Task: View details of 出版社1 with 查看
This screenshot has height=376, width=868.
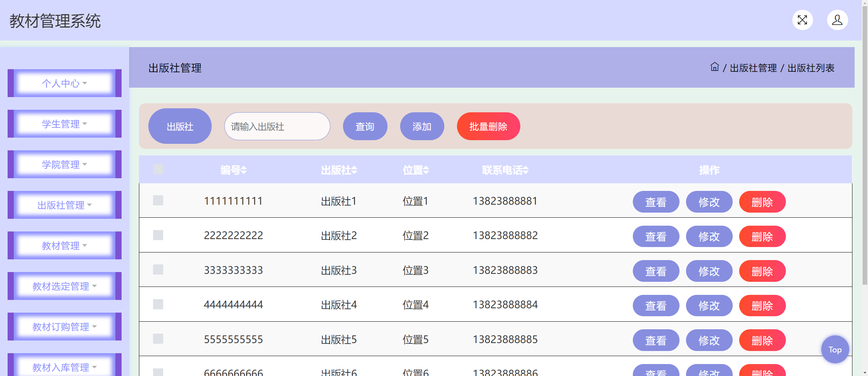Action: click(656, 202)
